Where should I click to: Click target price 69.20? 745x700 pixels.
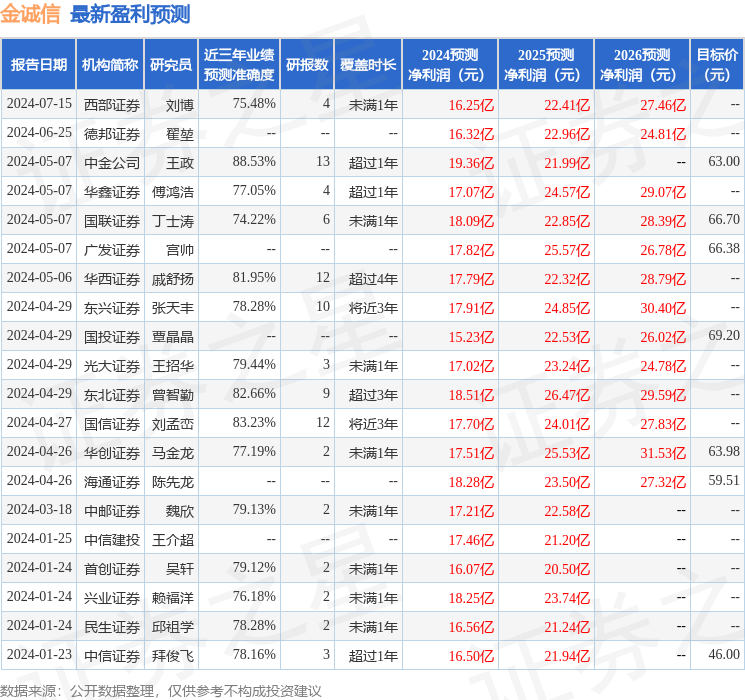(724, 336)
